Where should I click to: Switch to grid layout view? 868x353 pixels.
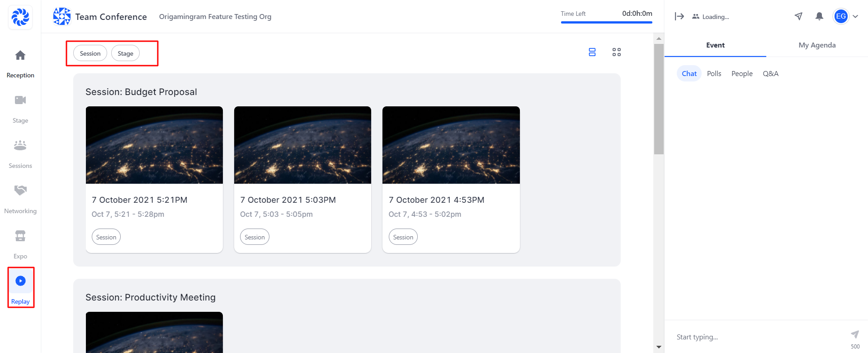coord(617,52)
